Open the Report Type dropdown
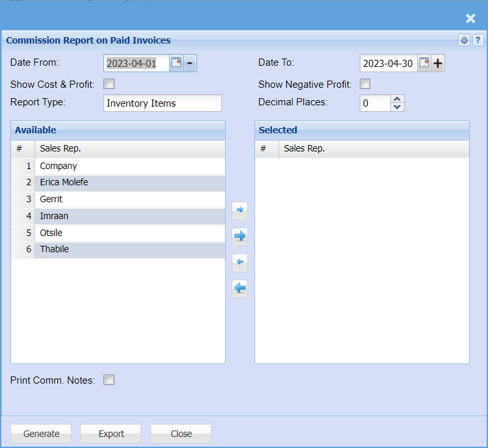 point(163,103)
